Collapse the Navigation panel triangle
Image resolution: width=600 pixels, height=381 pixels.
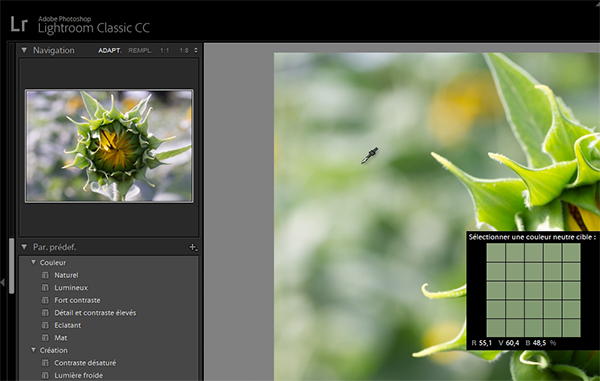pyautogui.click(x=24, y=50)
